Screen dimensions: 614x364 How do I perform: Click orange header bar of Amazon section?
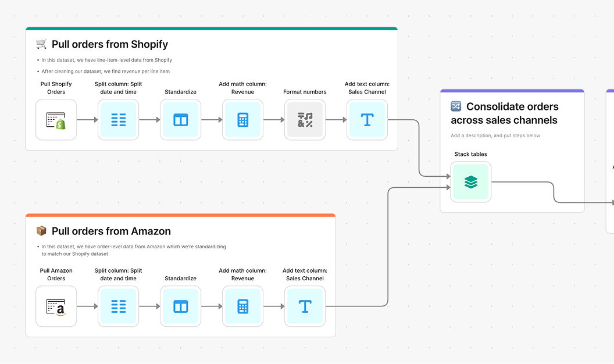pyautogui.click(x=180, y=215)
